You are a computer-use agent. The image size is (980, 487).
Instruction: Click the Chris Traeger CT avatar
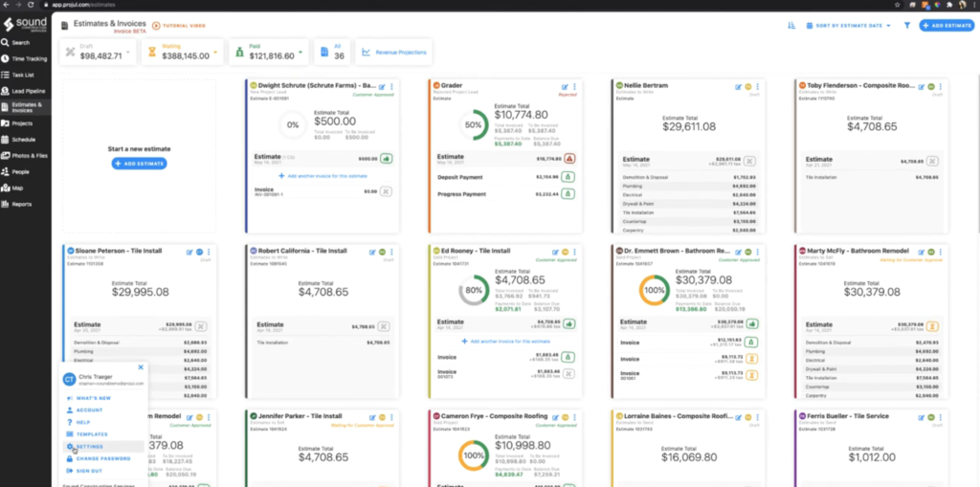point(69,380)
